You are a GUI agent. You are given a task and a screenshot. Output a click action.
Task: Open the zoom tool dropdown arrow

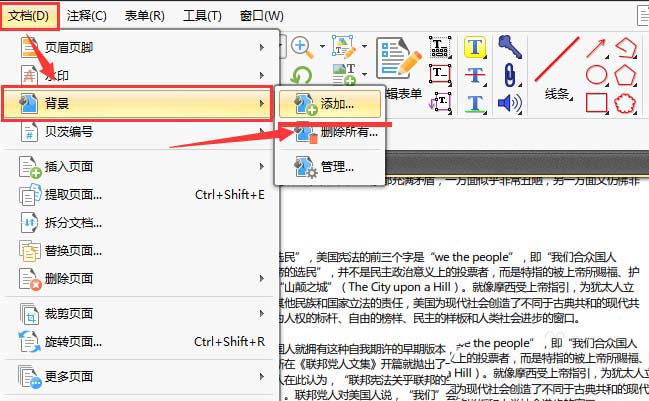(x=322, y=46)
